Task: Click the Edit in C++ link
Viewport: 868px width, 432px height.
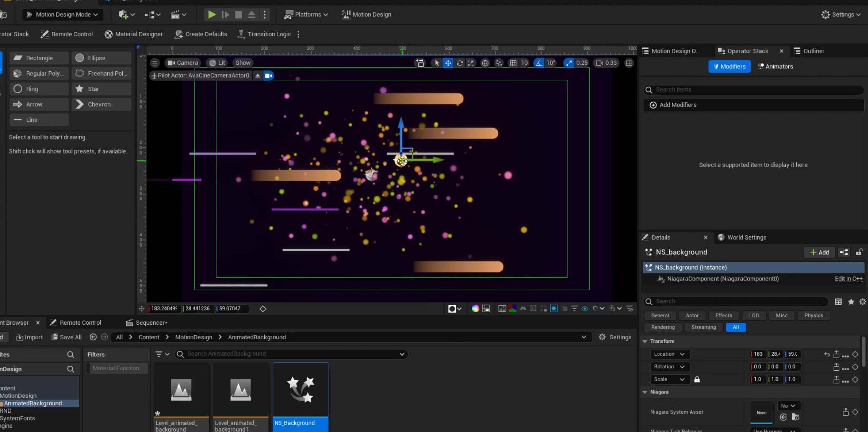Action: pyautogui.click(x=848, y=279)
